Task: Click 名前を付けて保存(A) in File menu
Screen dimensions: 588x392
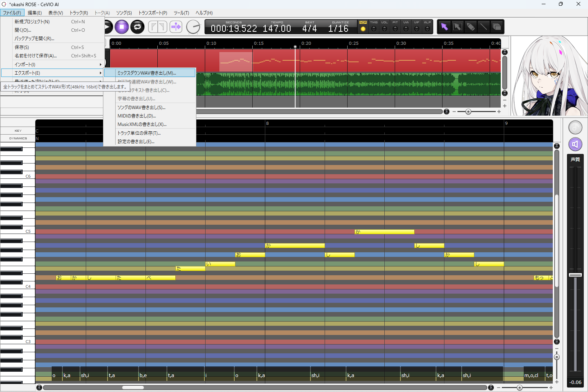Action: coord(36,56)
